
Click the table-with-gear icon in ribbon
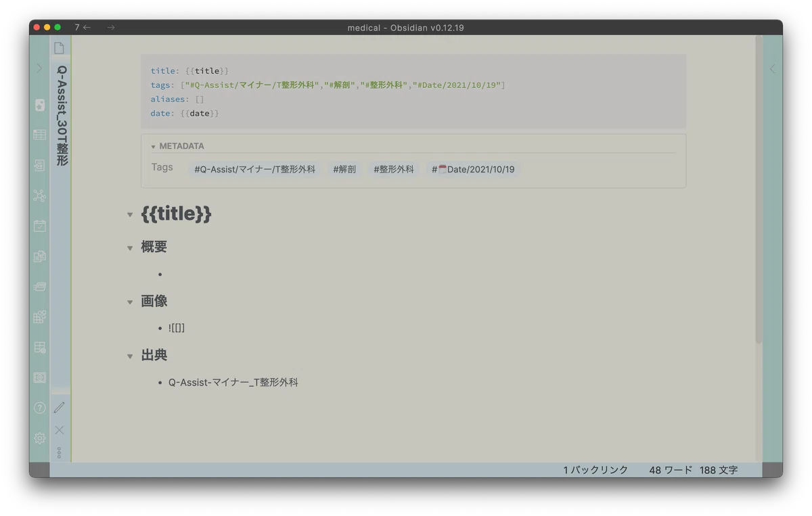tap(40, 348)
